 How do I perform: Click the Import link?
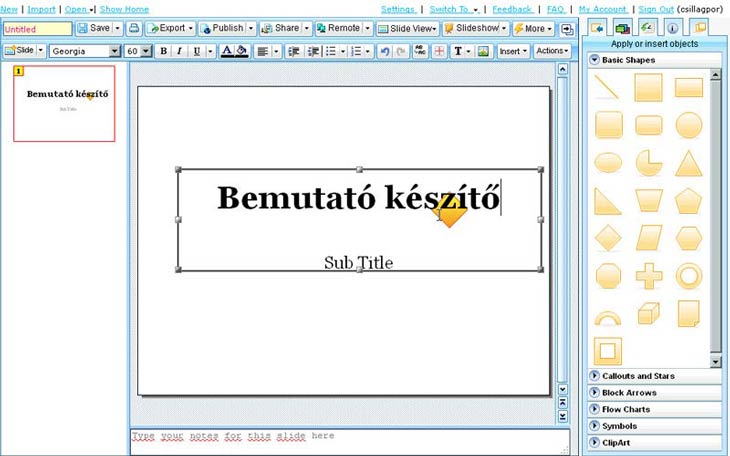pyautogui.click(x=41, y=9)
